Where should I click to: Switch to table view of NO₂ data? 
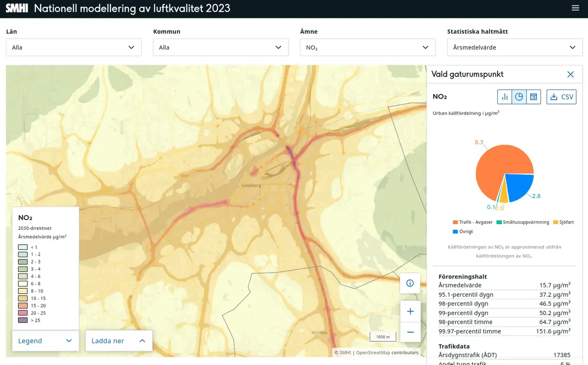coord(533,97)
